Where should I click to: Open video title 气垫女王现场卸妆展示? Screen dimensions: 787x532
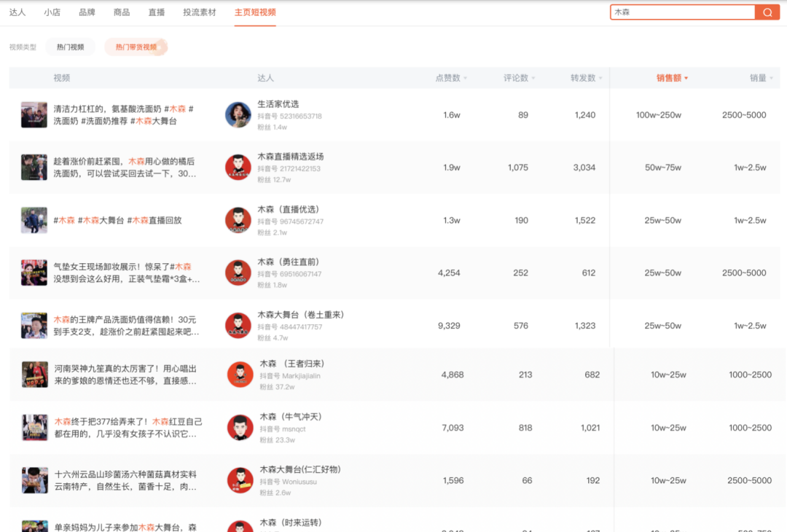(x=127, y=273)
